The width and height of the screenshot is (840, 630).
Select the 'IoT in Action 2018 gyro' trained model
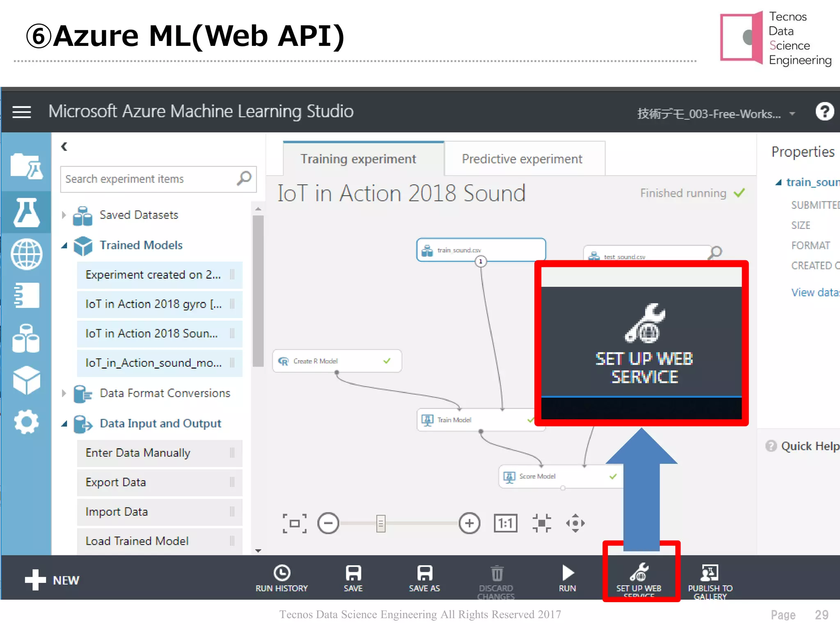160,304
